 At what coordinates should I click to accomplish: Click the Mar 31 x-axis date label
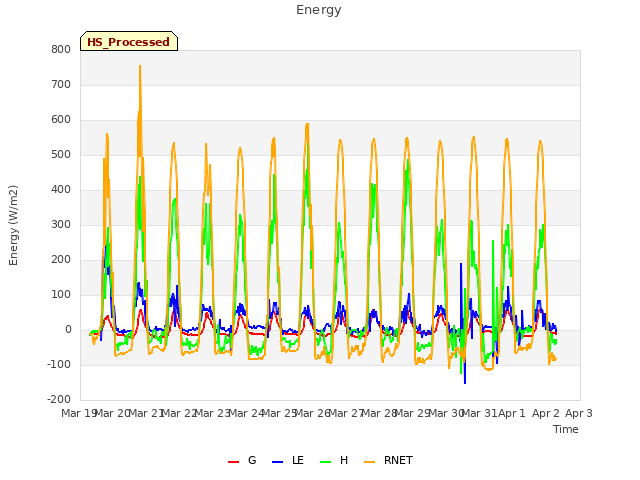point(480,413)
